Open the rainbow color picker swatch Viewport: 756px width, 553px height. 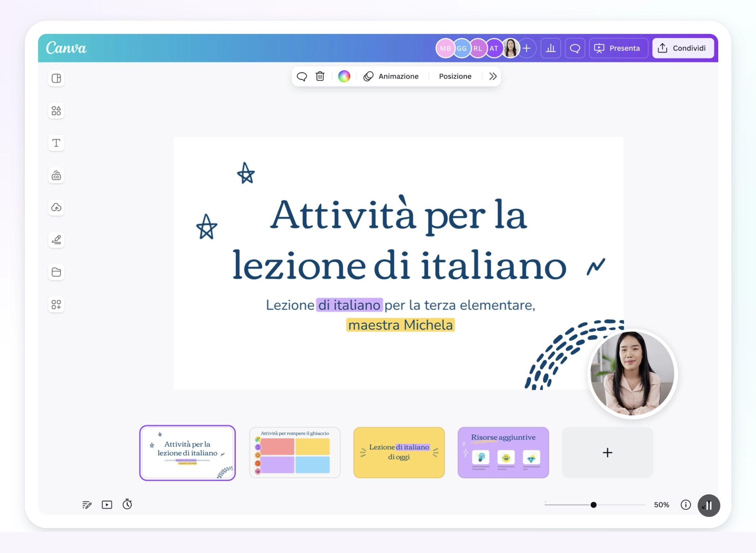point(344,76)
